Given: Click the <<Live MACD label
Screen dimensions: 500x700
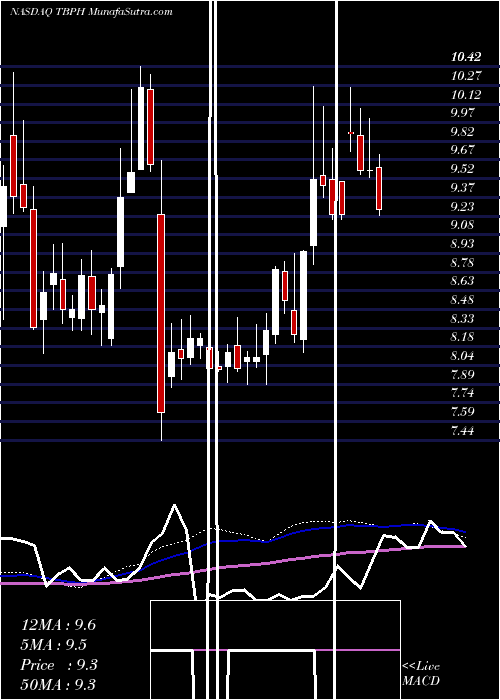Looking at the screenshot, I should [421, 674].
